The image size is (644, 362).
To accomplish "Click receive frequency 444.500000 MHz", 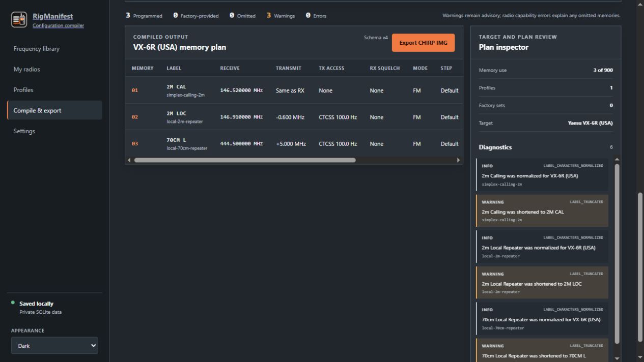I will coord(241,144).
